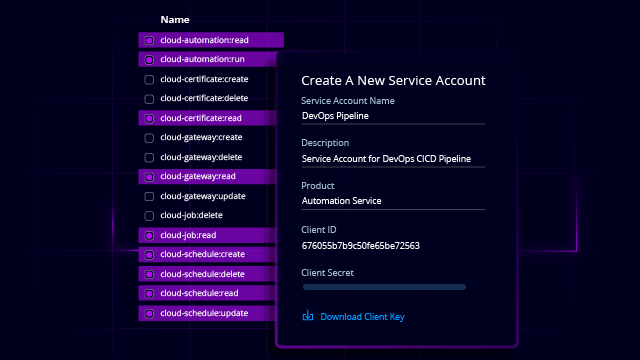Click the Name column header
The image size is (640, 360).
(x=175, y=20)
